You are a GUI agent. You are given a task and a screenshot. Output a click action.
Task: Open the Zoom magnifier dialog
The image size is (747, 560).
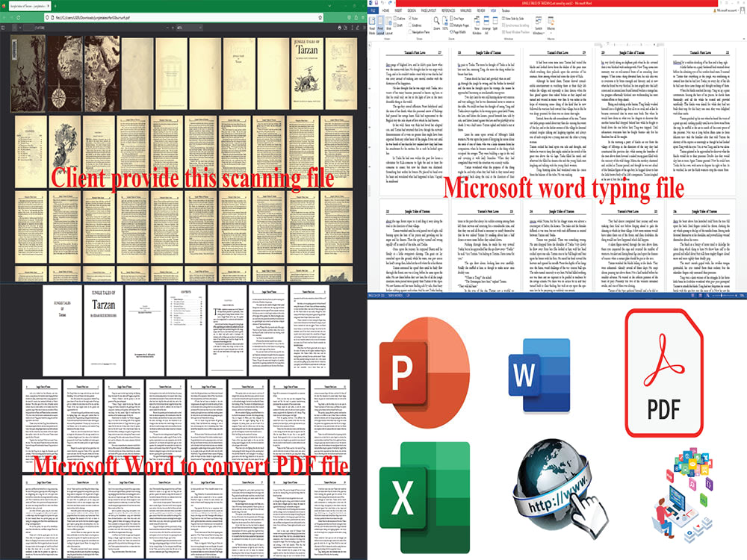tap(436, 23)
